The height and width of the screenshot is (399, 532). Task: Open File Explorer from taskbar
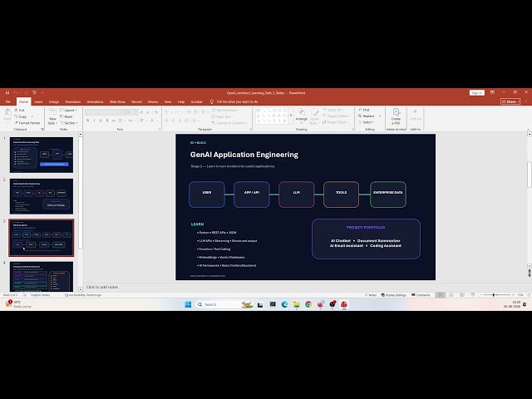[297, 304]
